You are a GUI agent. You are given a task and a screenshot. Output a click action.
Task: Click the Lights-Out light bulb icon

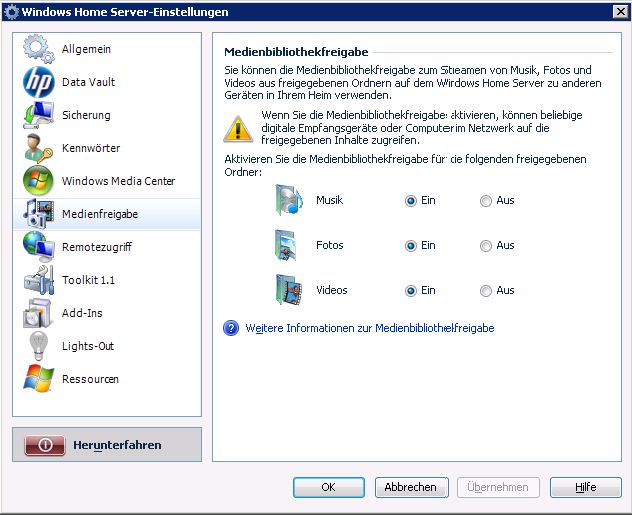tap(38, 346)
